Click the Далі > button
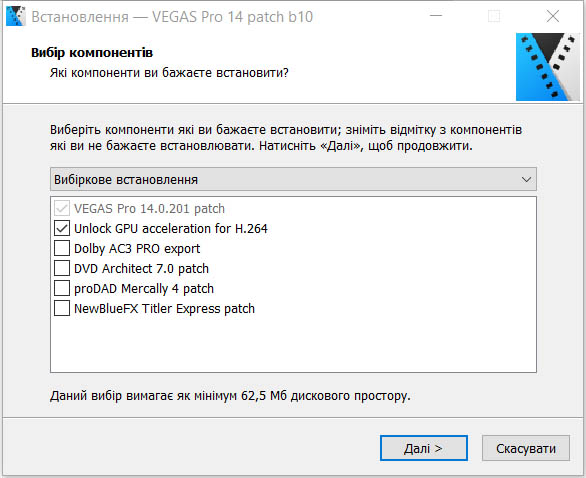586x478 pixels. pos(424,448)
